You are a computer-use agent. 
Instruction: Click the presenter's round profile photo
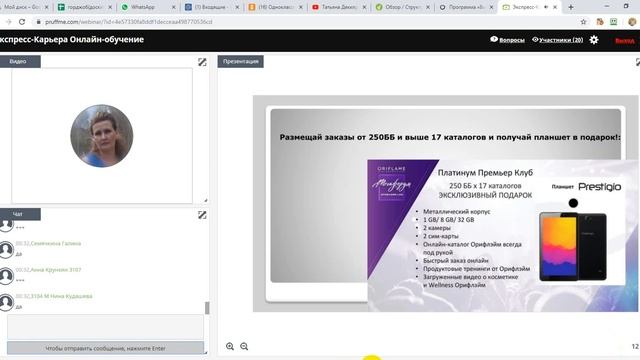pos(102,136)
